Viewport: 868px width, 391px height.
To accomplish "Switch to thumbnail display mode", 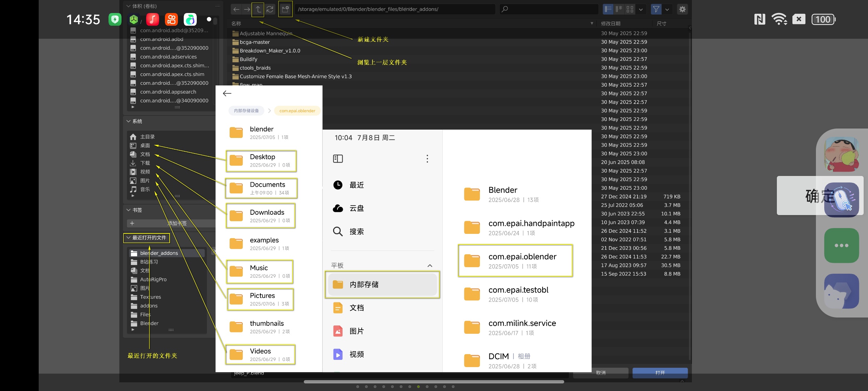I will click(x=630, y=9).
